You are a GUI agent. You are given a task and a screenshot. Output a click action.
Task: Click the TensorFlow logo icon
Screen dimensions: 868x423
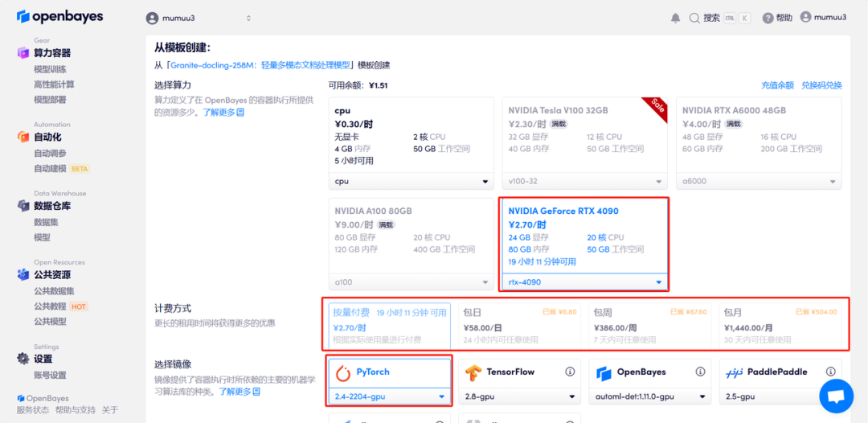[473, 374]
